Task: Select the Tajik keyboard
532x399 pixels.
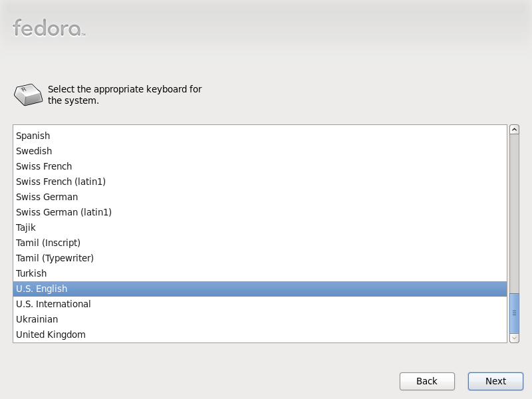Action: [x=260, y=227]
